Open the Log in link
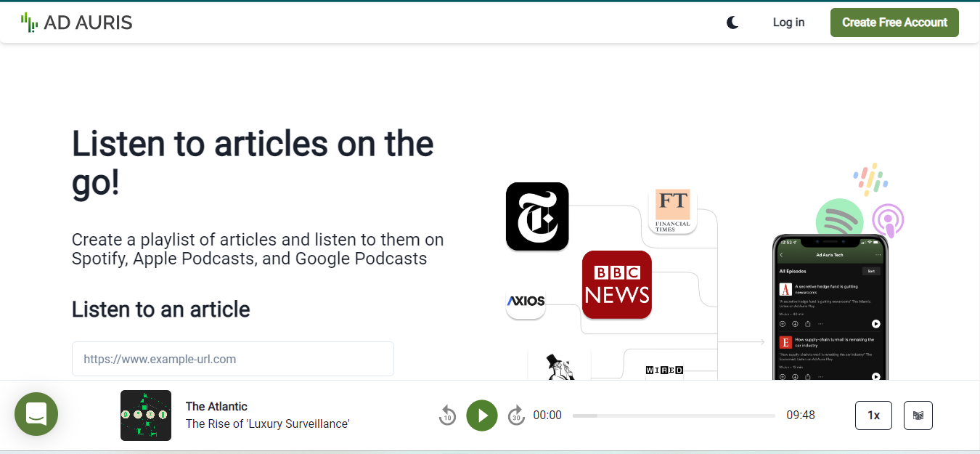Screen dimensions: 980x454 (x=788, y=23)
